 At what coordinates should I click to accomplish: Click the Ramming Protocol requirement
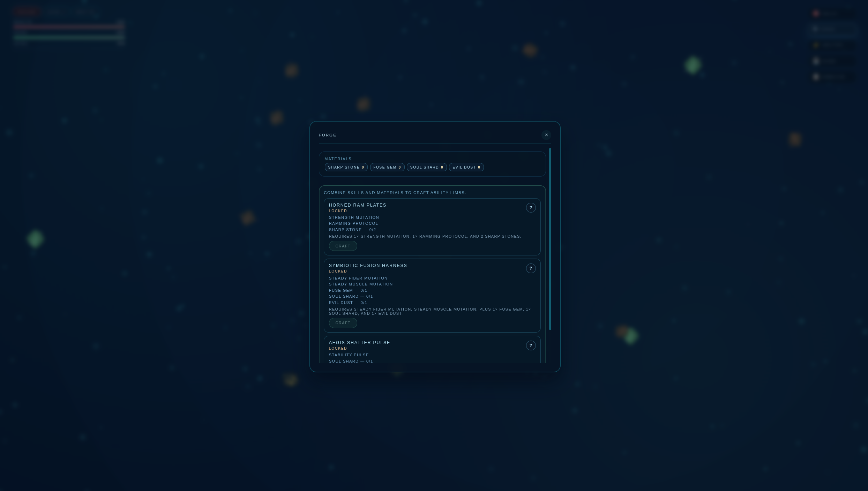pos(353,223)
